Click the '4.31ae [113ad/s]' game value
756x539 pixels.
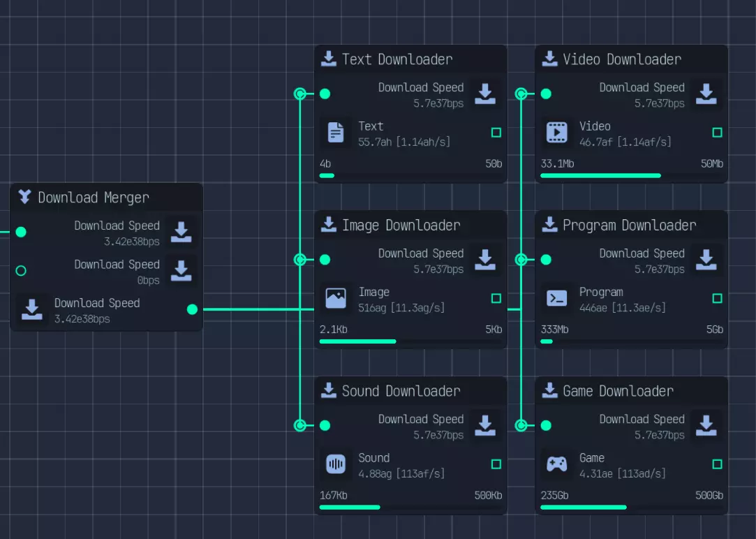(623, 473)
